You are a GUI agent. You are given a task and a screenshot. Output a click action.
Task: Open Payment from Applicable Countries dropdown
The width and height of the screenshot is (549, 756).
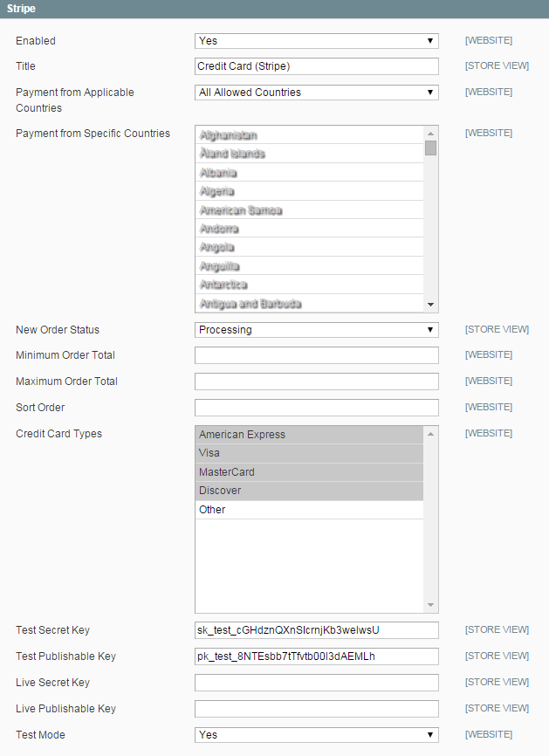click(x=317, y=93)
